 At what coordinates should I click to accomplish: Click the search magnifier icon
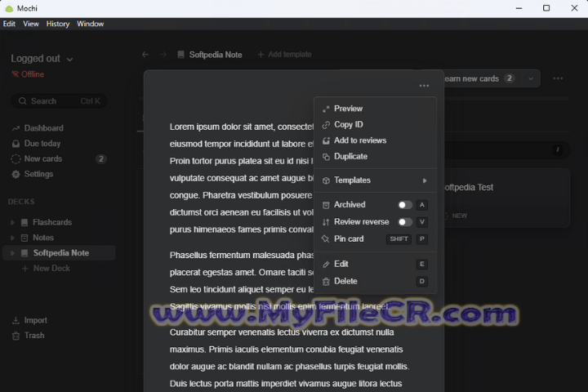23,101
